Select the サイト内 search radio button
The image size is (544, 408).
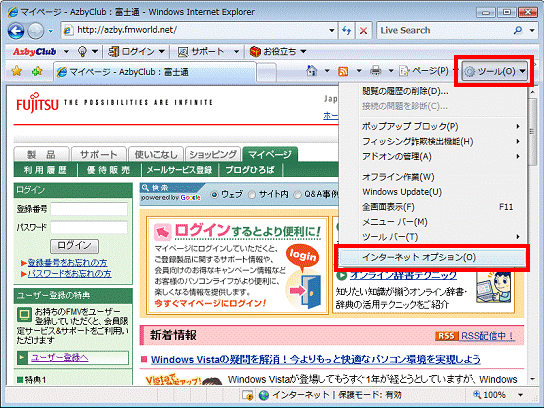tap(252, 195)
